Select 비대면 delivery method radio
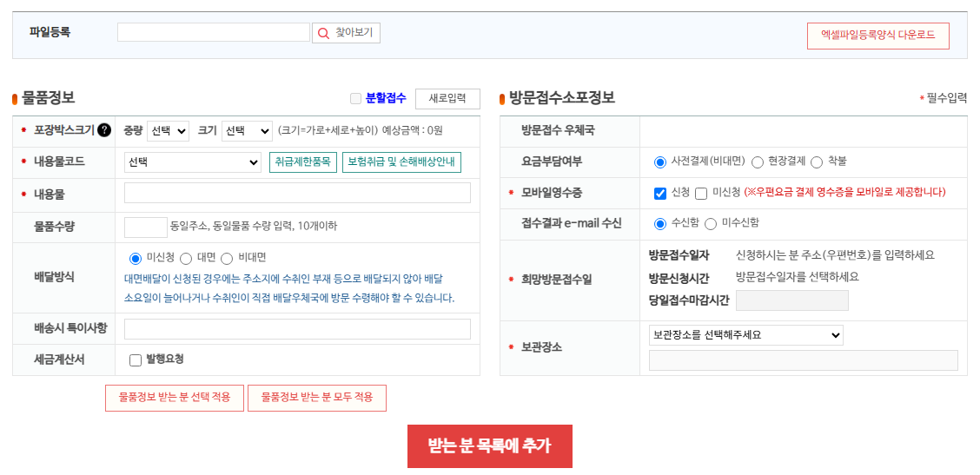This screenshot has width=980, height=475. [227, 258]
